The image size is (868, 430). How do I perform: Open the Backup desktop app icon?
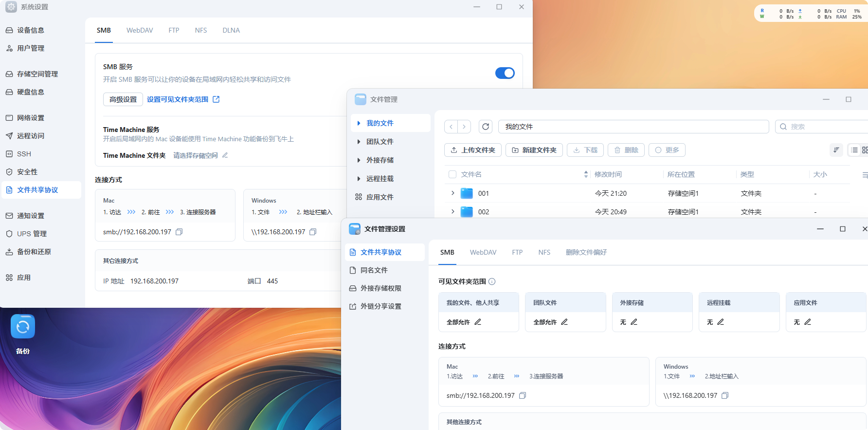coord(23,327)
